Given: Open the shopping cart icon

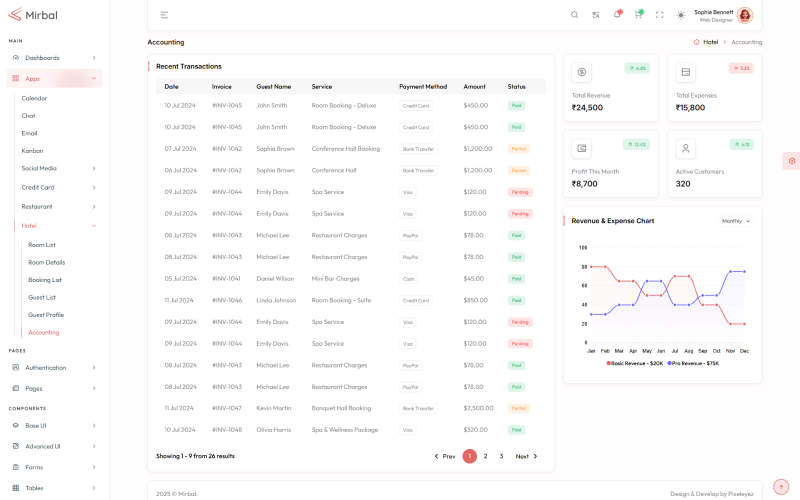Looking at the screenshot, I should tap(638, 15).
